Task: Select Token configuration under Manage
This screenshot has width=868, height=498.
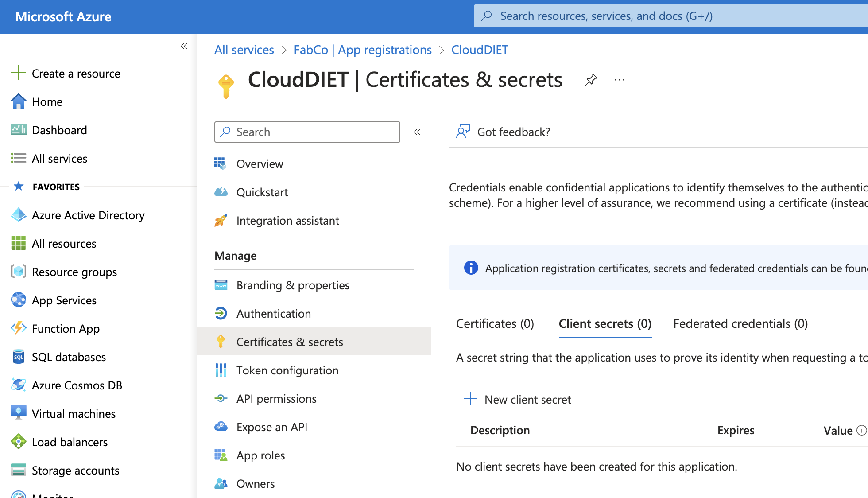Action: pyautogui.click(x=287, y=370)
